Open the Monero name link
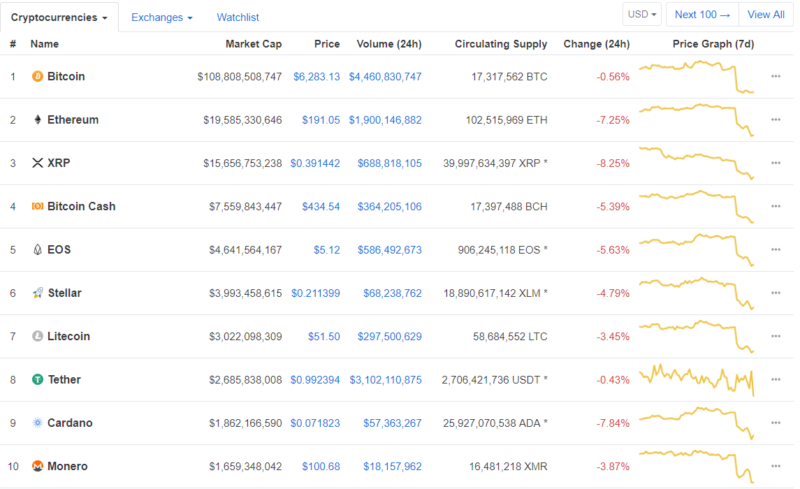This screenshot has height=489, width=800. tap(67, 466)
